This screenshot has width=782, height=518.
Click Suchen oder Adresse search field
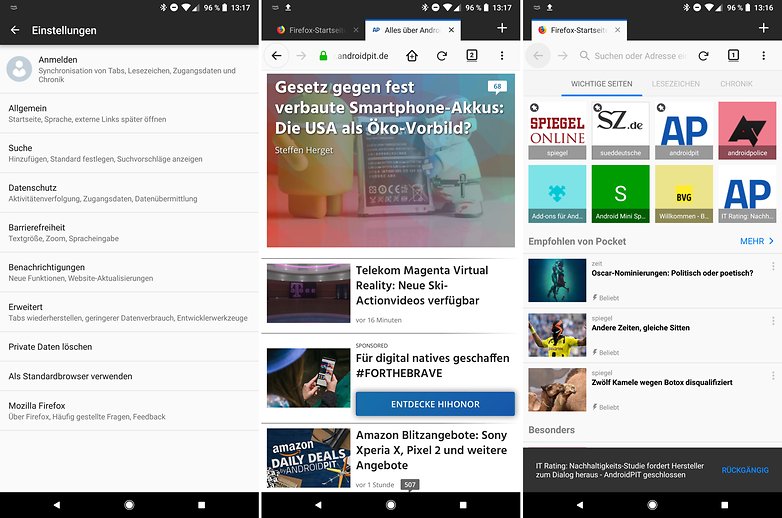633,56
